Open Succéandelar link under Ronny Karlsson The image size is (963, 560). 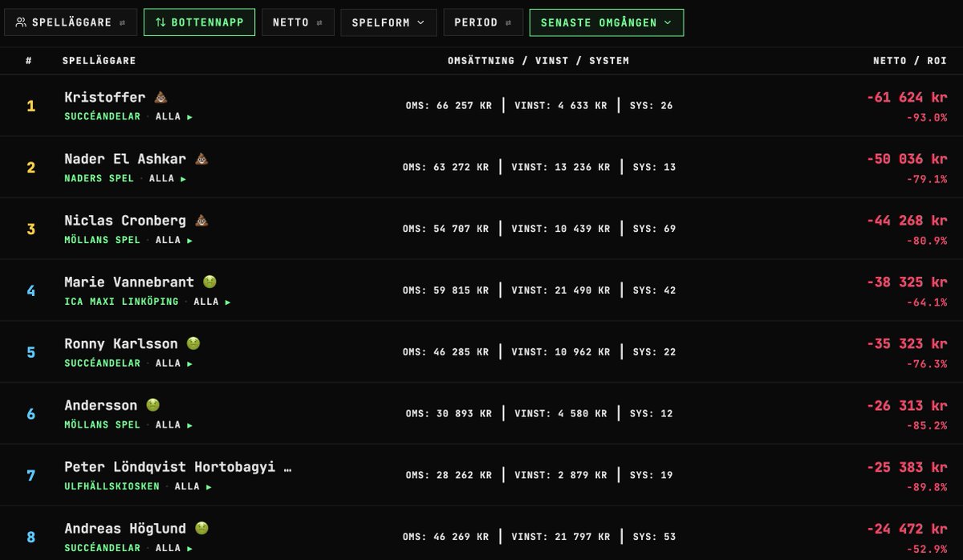[103, 363]
